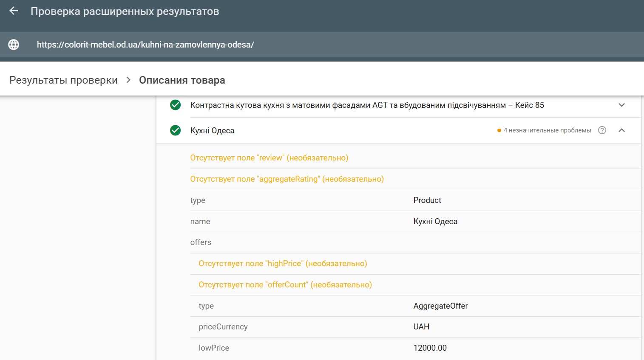Open the missing "review" field warning

[x=269, y=158]
